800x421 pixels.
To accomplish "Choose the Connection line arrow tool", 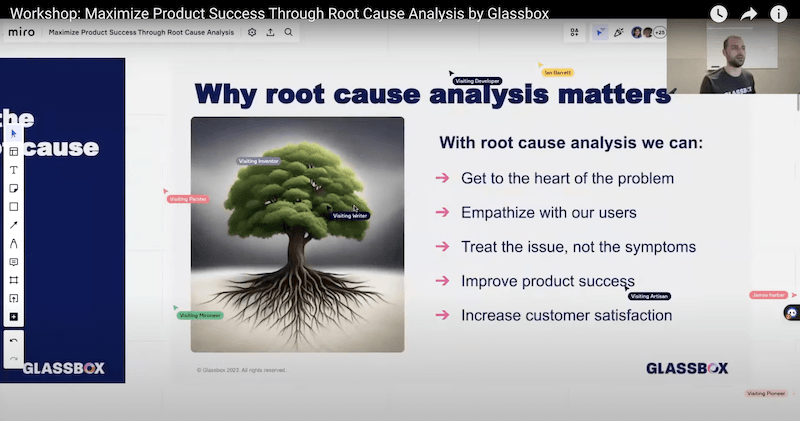I will tap(14, 225).
